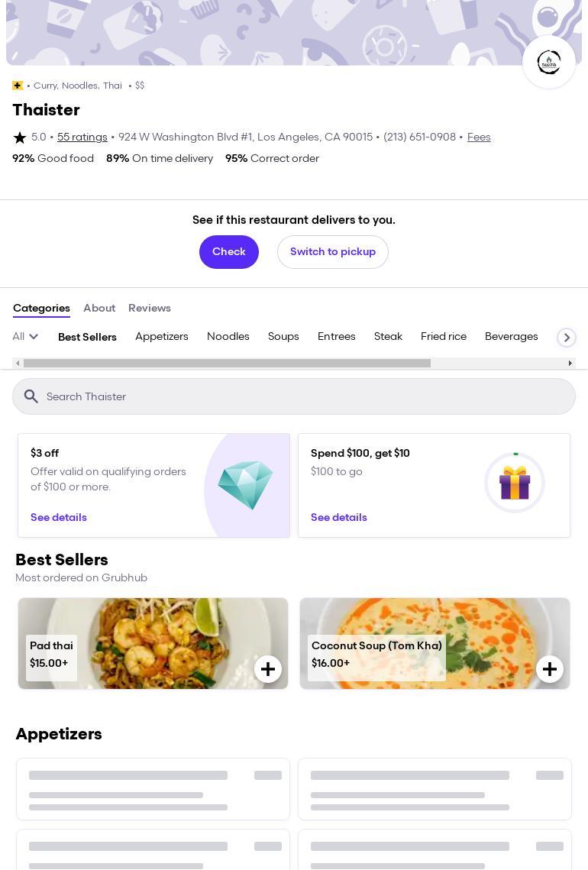588x870 pixels.
Task: Click the gift reward icon
Action: coord(515,484)
